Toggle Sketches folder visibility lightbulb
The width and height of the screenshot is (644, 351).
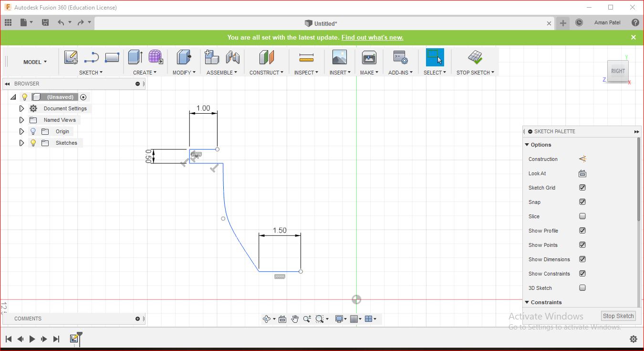point(33,143)
